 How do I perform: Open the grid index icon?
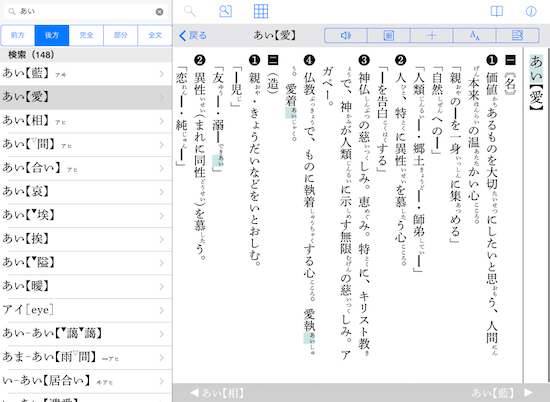point(261,11)
